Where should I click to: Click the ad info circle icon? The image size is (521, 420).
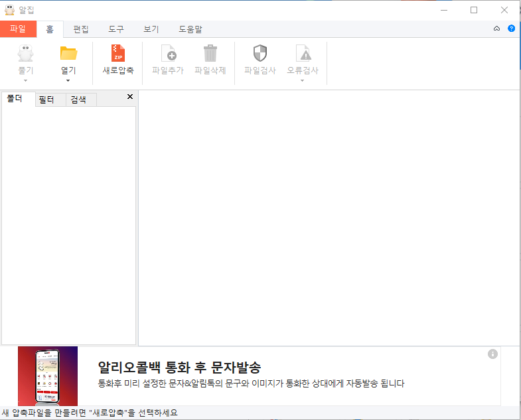492,354
